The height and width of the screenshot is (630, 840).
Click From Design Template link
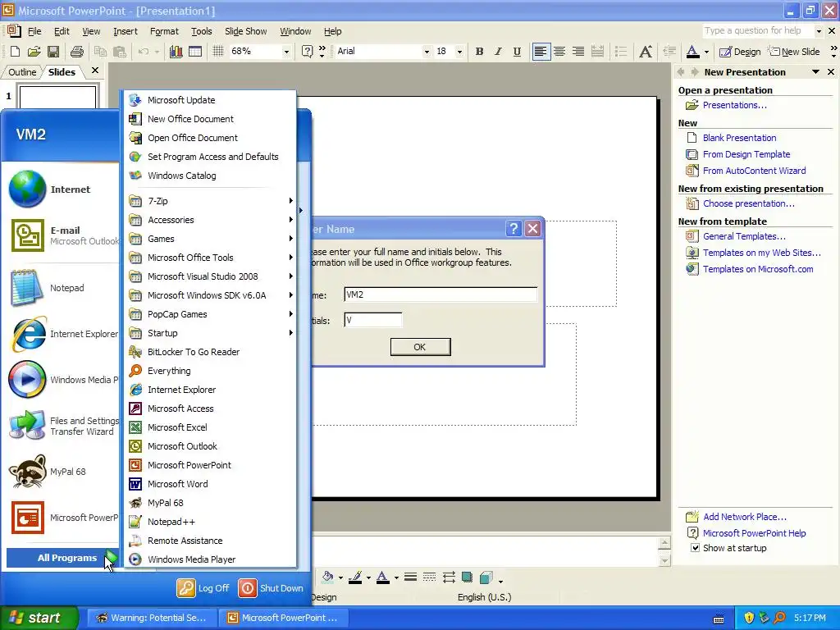(x=746, y=154)
